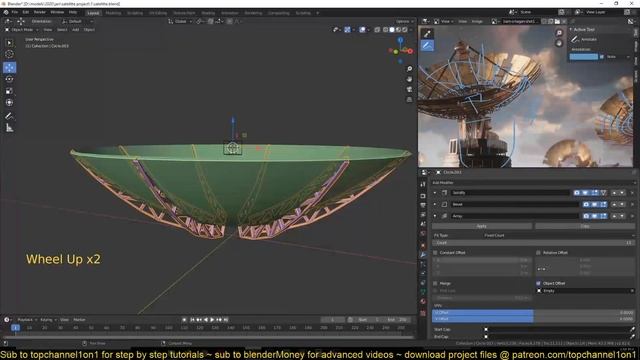
Task: Open the Global transform orientation dropdown
Action: [x=180, y=21]
